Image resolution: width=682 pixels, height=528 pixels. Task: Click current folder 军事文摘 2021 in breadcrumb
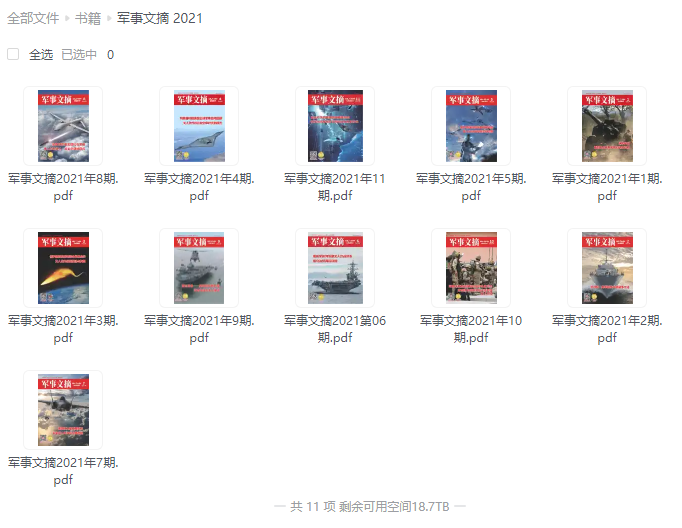click(160, 18)
